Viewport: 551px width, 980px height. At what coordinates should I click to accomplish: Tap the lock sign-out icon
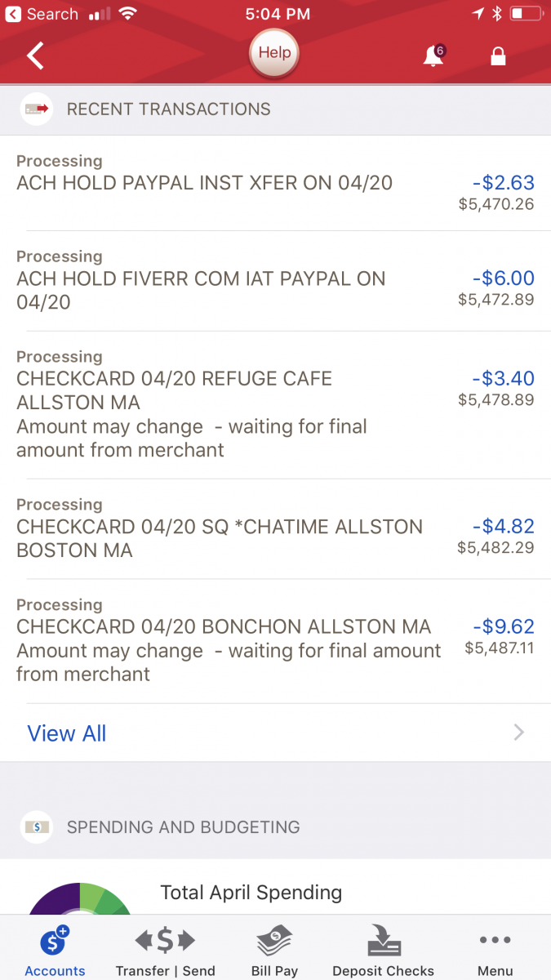(497, 56)
